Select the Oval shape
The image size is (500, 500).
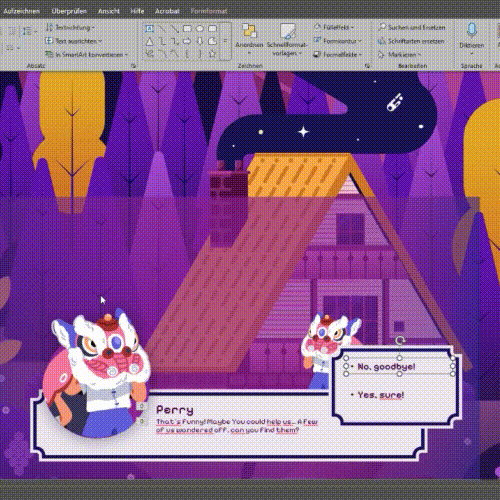(200, 28)
